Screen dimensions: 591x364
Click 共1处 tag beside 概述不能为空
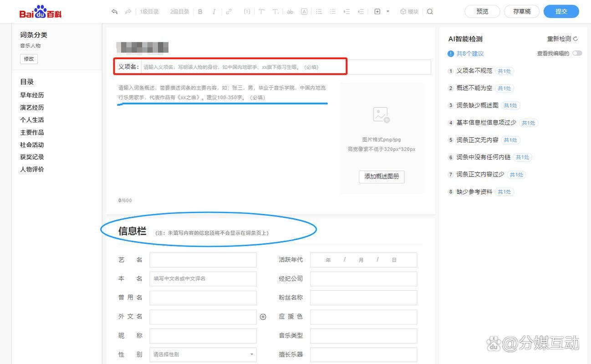(504, 88)
